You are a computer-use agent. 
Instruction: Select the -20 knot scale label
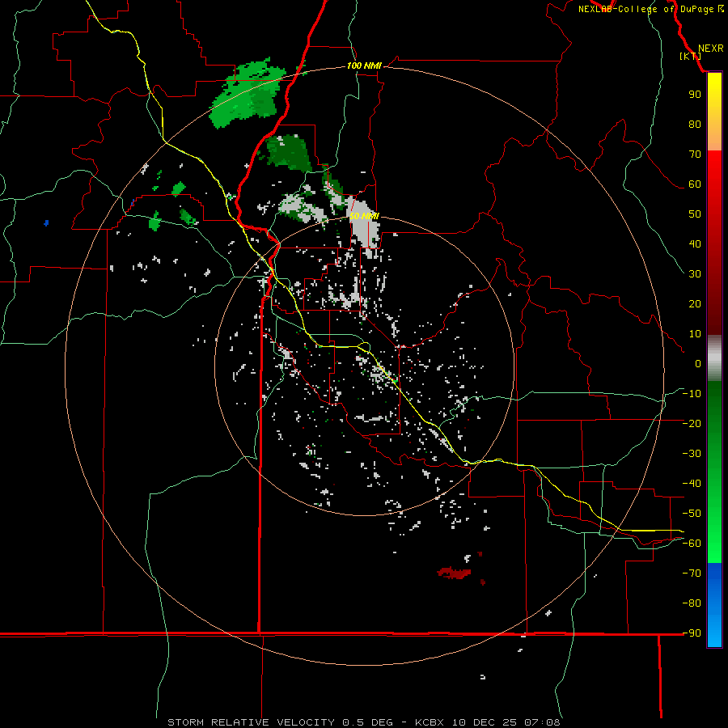pyautogui.click(x=692, y=423)
